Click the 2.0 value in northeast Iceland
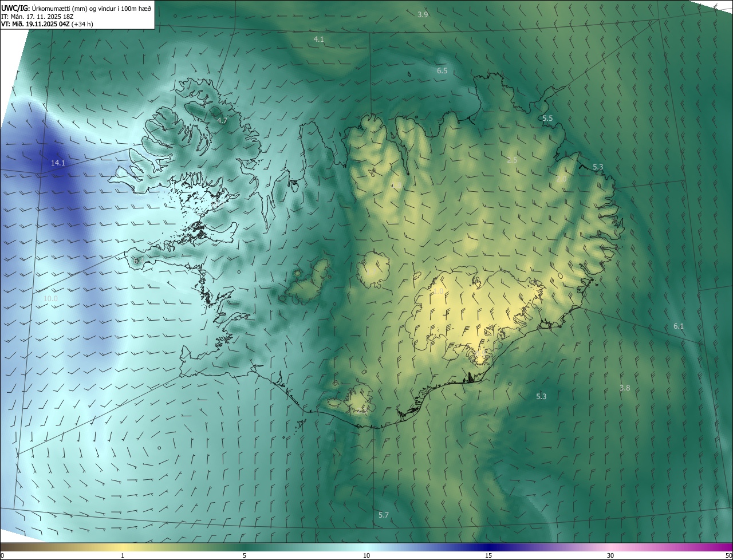This screenshot has height=560, width=733. click(561, 179)
